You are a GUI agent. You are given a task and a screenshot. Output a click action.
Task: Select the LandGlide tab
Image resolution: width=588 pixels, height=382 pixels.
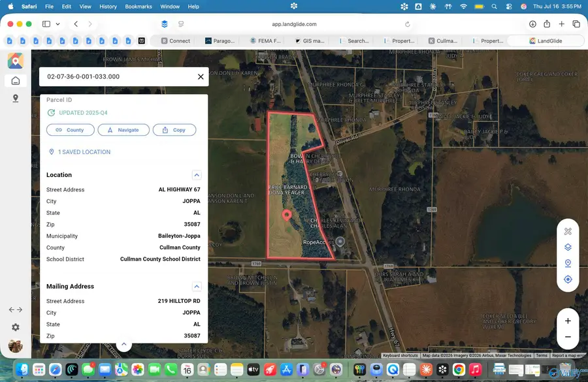[x=546, y=41]
